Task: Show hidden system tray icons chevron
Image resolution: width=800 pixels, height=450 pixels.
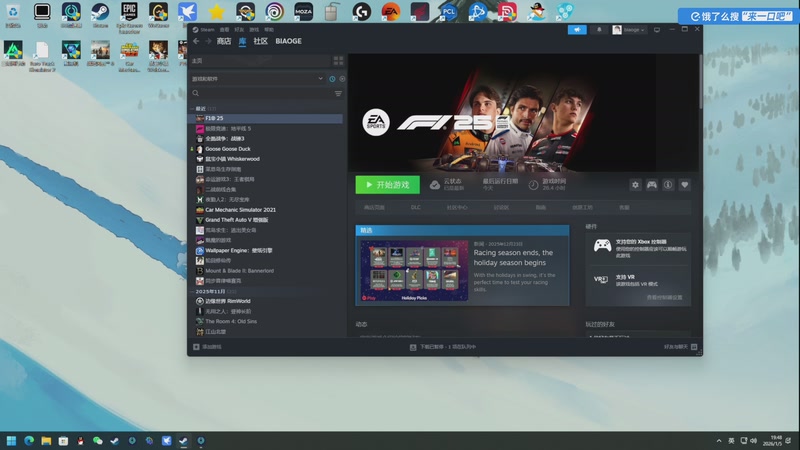Action: (x=719, y=441)
